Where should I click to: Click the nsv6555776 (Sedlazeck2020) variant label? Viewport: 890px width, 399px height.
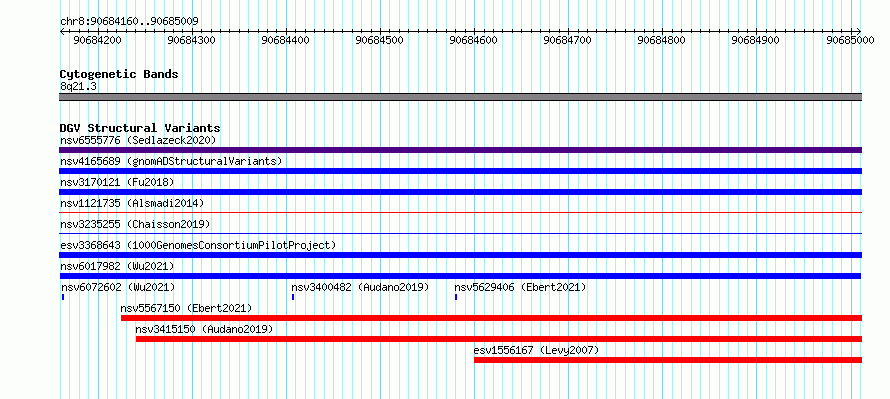coord(138,140)
